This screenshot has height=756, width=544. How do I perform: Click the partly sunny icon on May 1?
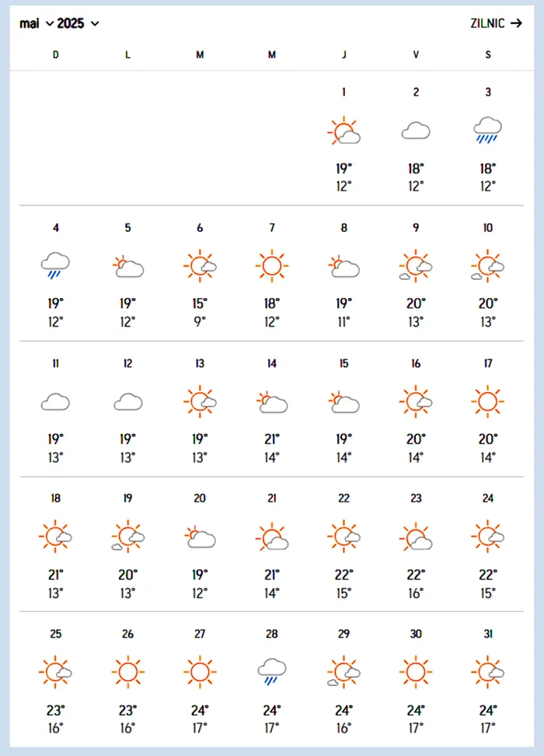344,131
